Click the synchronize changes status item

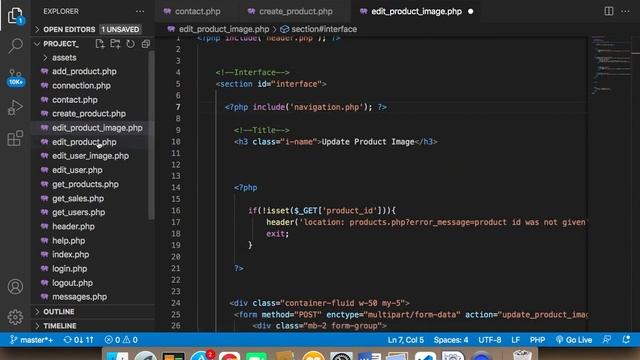tap(78, 340)
